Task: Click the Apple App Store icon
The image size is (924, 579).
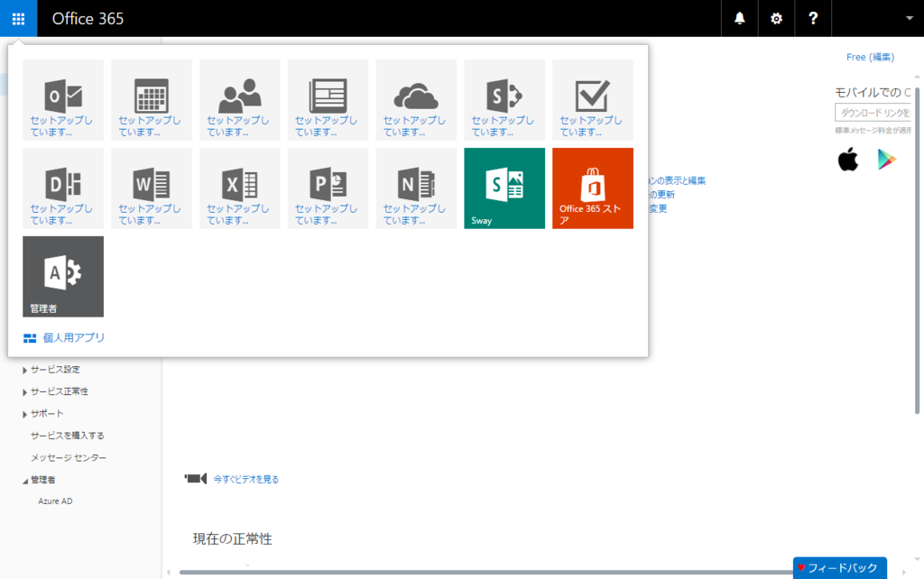Action: coord(848,160)
